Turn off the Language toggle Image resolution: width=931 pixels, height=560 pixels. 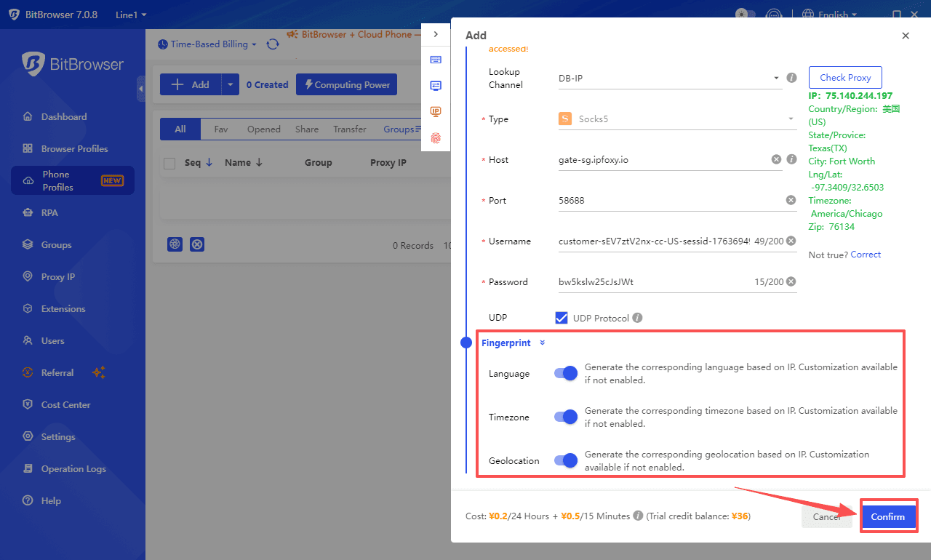pos(565,373)
